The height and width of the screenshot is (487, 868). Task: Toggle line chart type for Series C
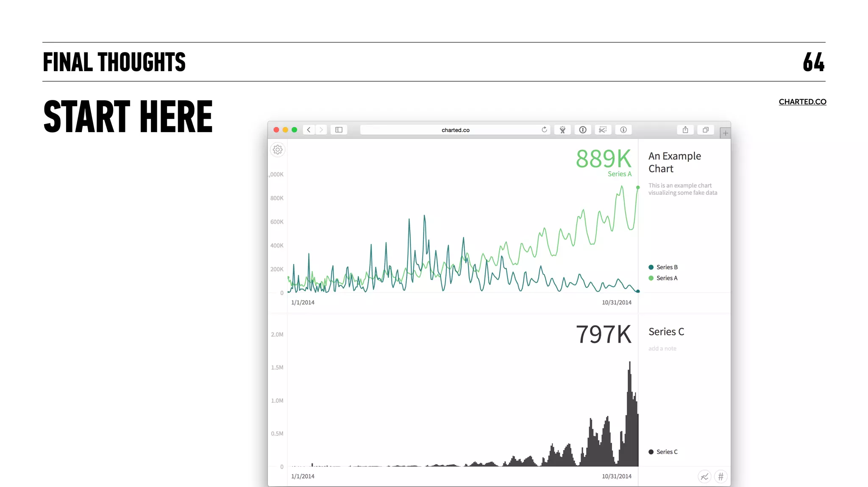704,477
